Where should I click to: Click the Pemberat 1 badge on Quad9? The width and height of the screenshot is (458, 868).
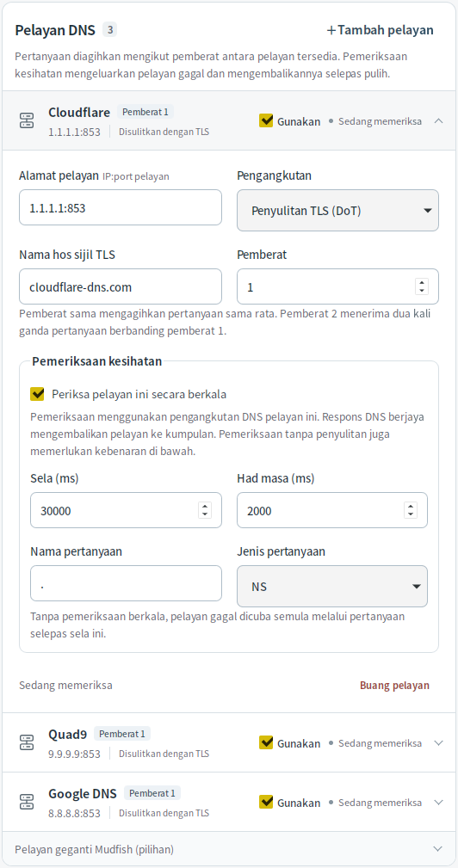122,734
